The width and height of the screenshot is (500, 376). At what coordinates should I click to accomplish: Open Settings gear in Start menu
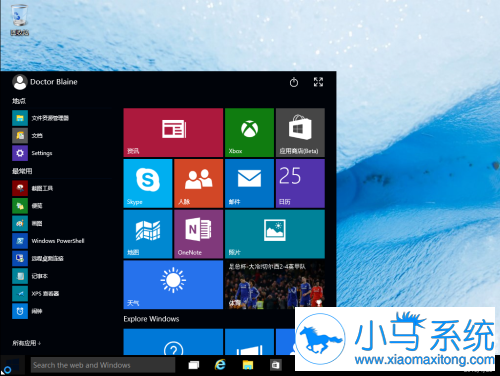(33, 153)
